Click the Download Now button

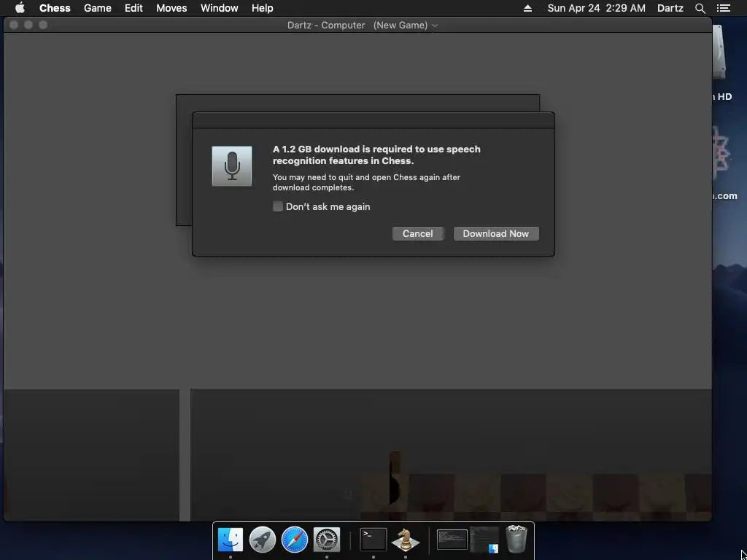496,234
